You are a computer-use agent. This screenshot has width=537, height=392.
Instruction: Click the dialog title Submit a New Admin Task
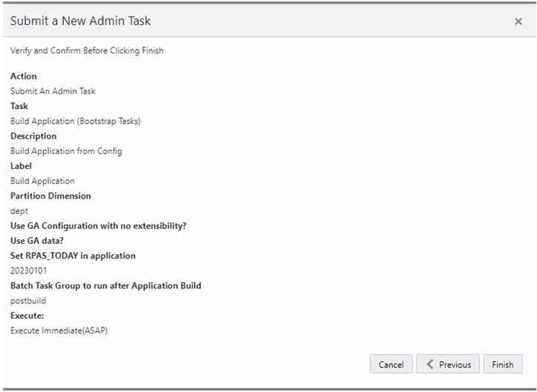click(80, 21)
